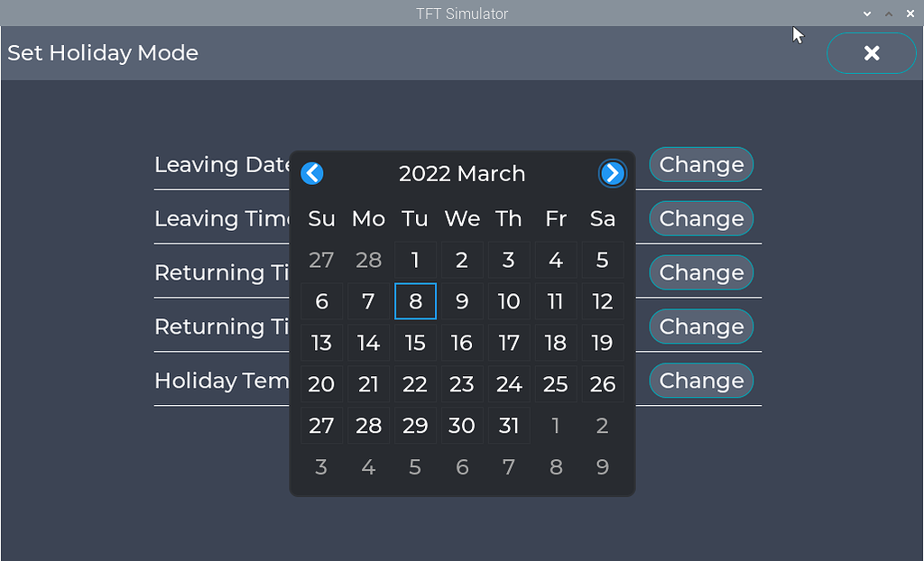Select March 26 on the Saturday column
The image size is (924, 561).
(x=602, y=384)
